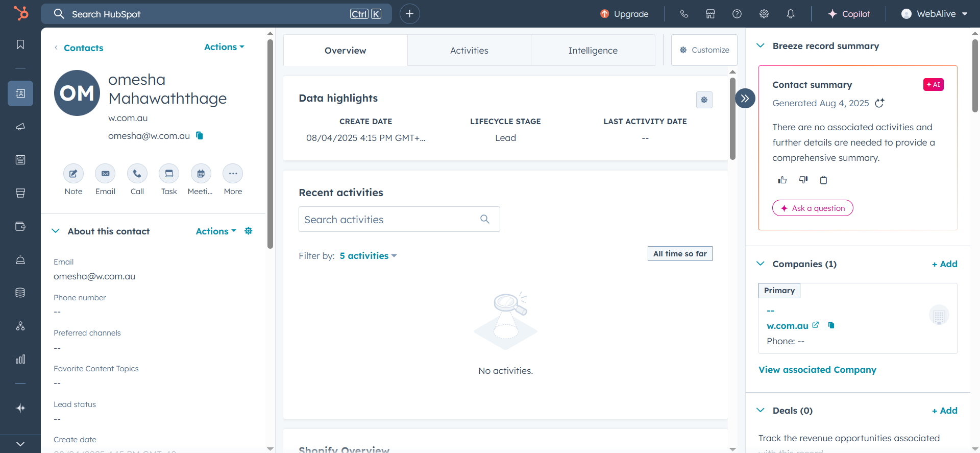The image size is (980, 453).
Task: Click + Add next to Deals
Action: [944, 411]
